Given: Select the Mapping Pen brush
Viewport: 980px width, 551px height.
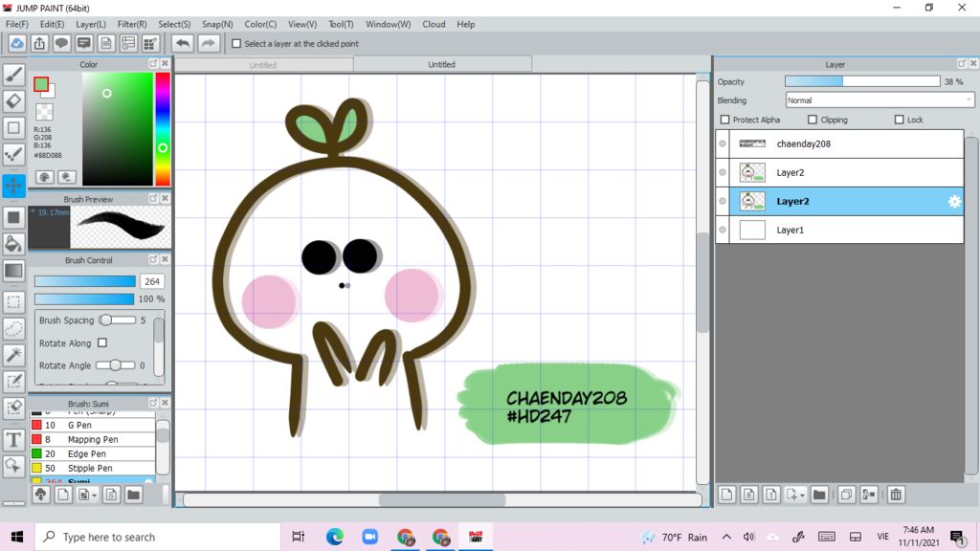Looking at the screenshot, I should [92, 439].
